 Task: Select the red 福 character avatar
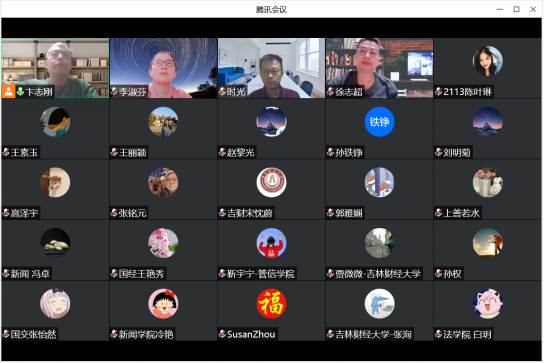click(x=271, y=304)
